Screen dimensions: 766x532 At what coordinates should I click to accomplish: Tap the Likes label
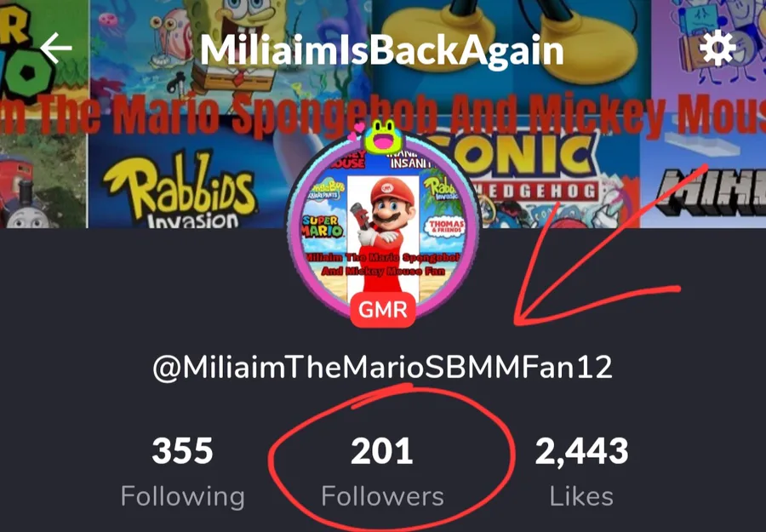coord(581,496)
